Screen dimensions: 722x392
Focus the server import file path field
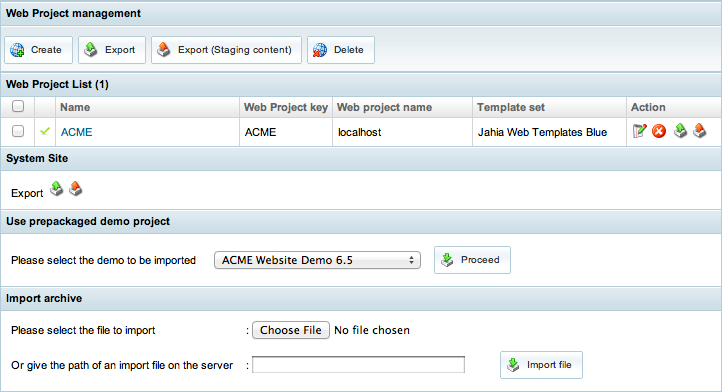(x=358, y=365)
